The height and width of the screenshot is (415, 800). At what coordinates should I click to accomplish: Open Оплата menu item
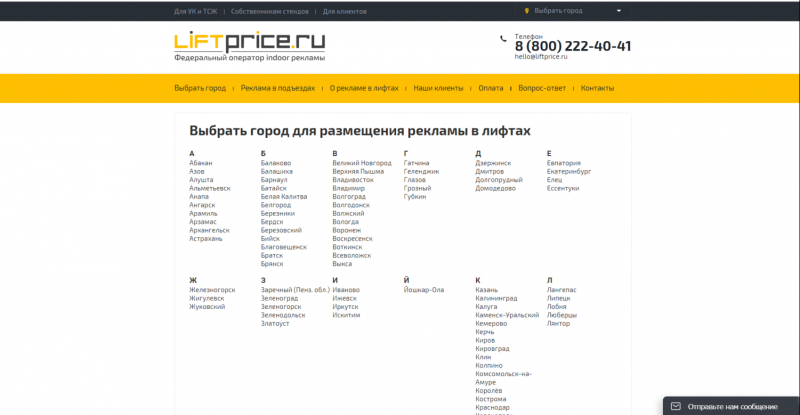tap(491, 88)
